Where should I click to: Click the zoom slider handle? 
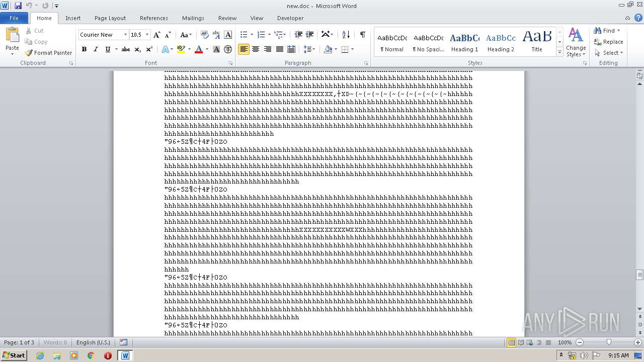609,342
